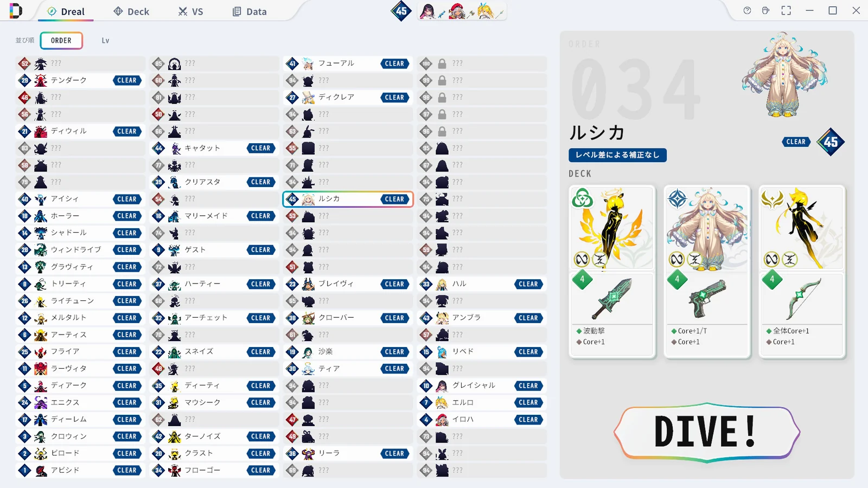Image resolution: width=868 pixels, height=488 pixels.
Task: Open the Data tab
Action: pyautogui.click(x=250, y=11)
